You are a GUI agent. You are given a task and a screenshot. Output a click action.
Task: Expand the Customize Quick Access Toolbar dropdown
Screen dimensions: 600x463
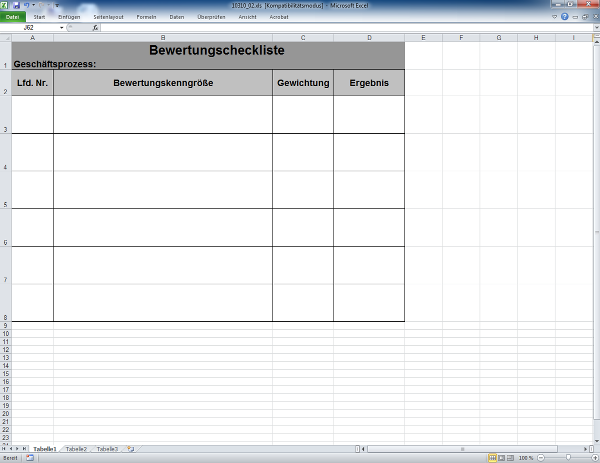56,5
